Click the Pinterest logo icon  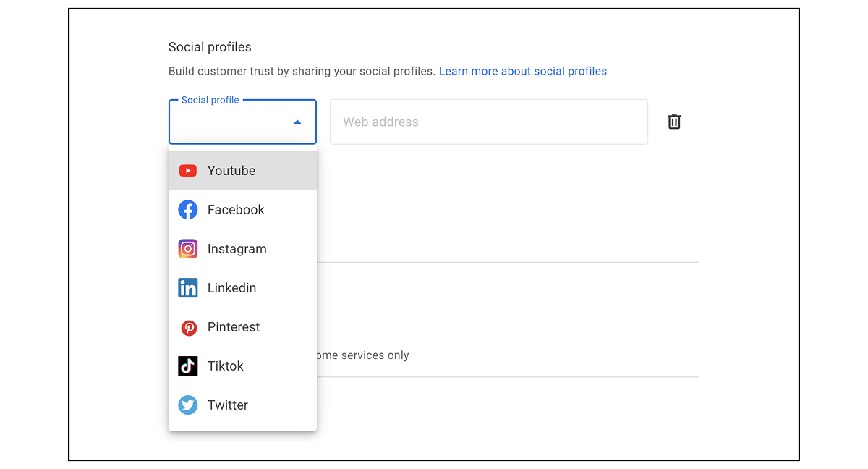(x=188, y=327)
